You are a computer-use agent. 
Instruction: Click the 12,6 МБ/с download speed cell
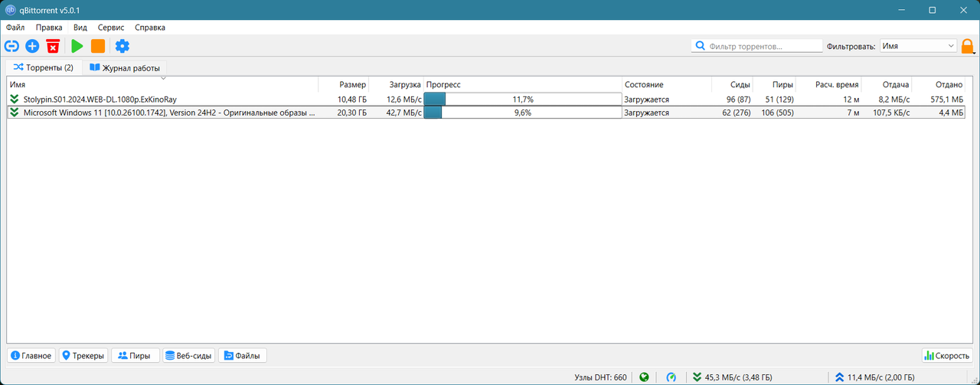coord(403,100)
